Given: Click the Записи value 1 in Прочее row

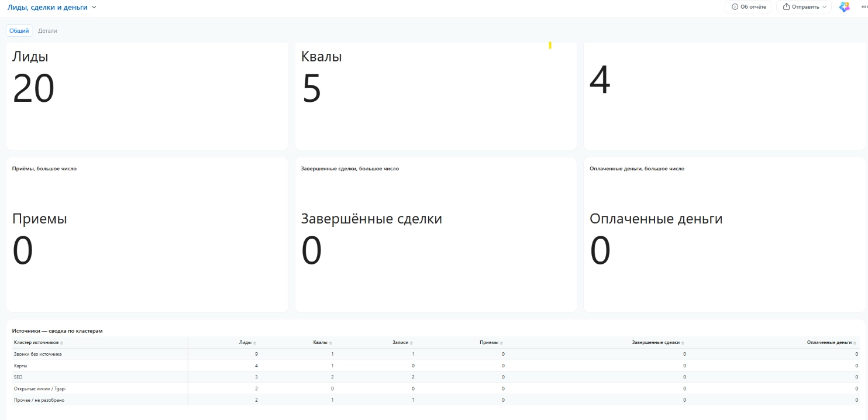Looking at the screenshot, I should point(413,400).
